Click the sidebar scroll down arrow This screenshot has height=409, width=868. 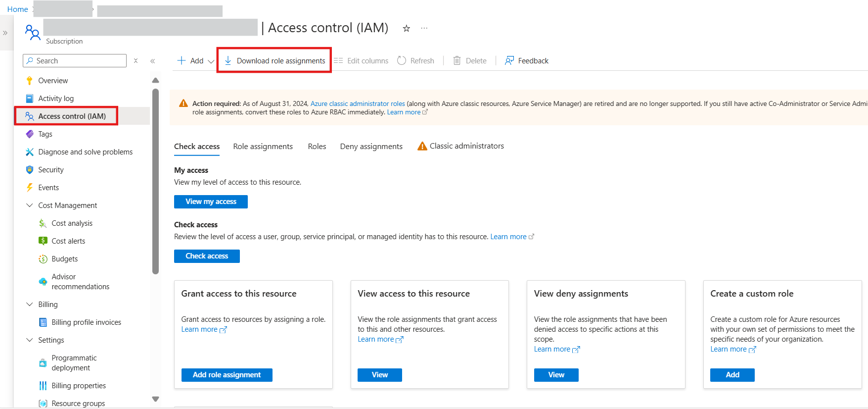pos(155,399)
